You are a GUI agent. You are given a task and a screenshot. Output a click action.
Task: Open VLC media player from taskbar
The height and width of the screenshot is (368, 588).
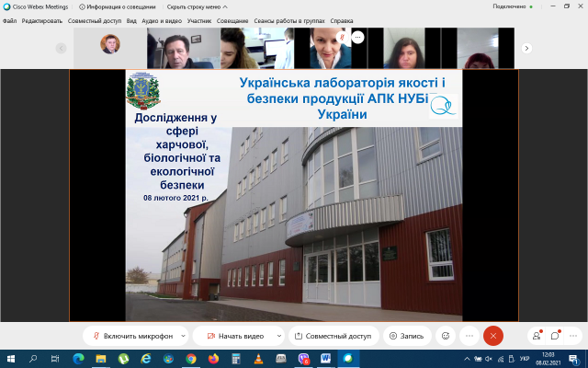click(258, 359)
